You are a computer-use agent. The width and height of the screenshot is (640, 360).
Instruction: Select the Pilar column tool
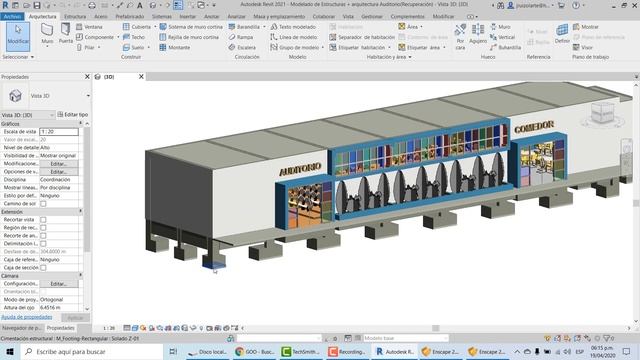(86, 47)
